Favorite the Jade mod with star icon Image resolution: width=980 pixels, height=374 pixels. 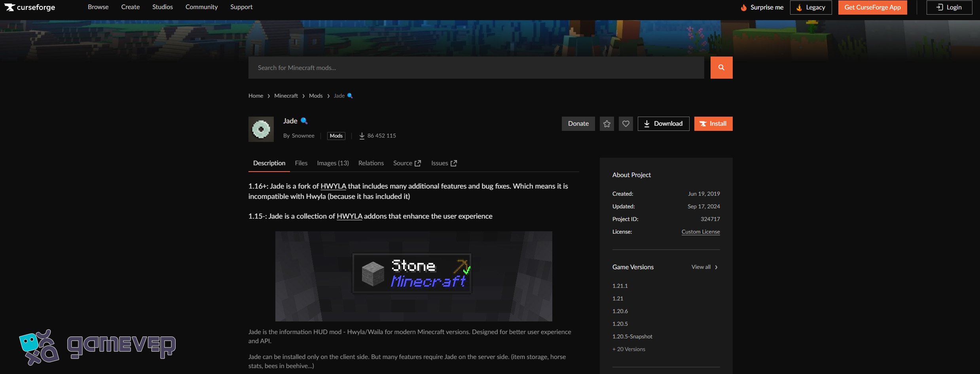click(607, 124)
